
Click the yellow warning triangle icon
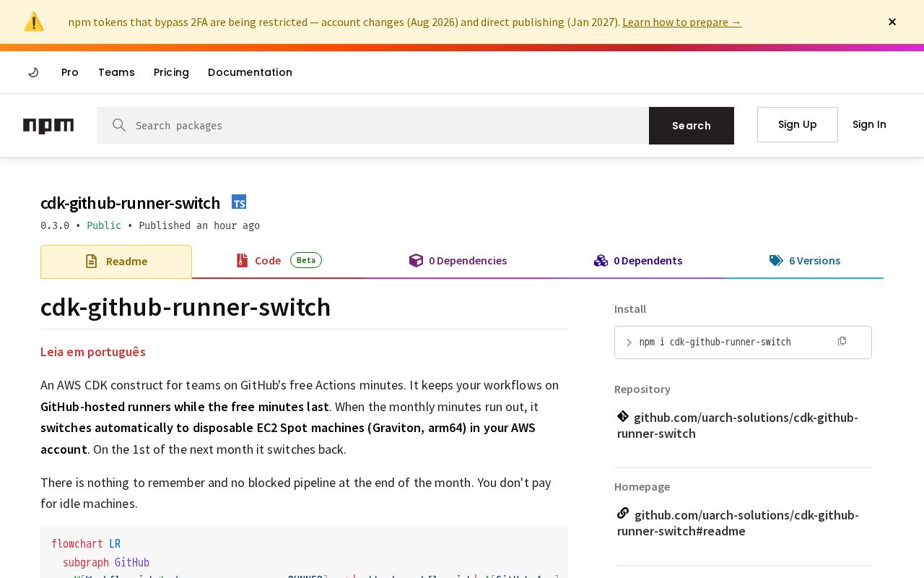coord(34,22)
